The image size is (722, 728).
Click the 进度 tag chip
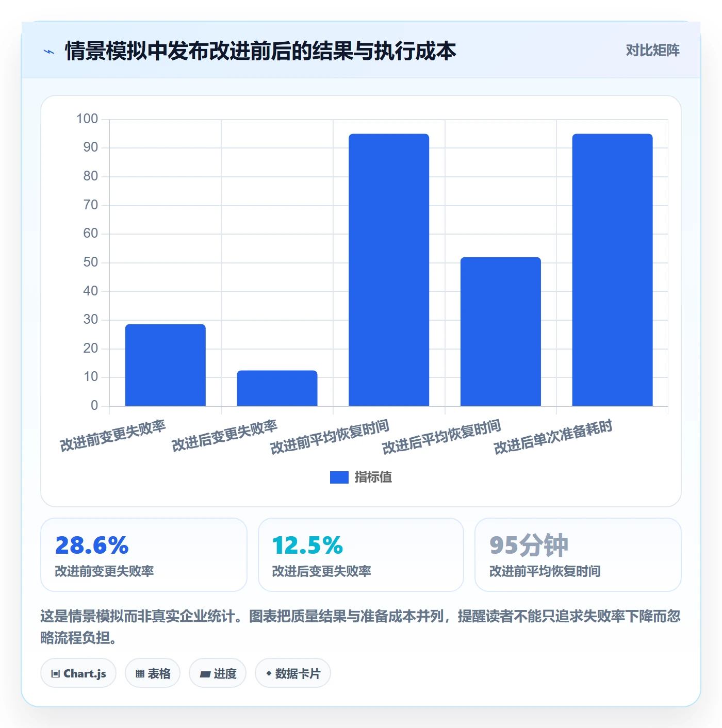(218, 673)
